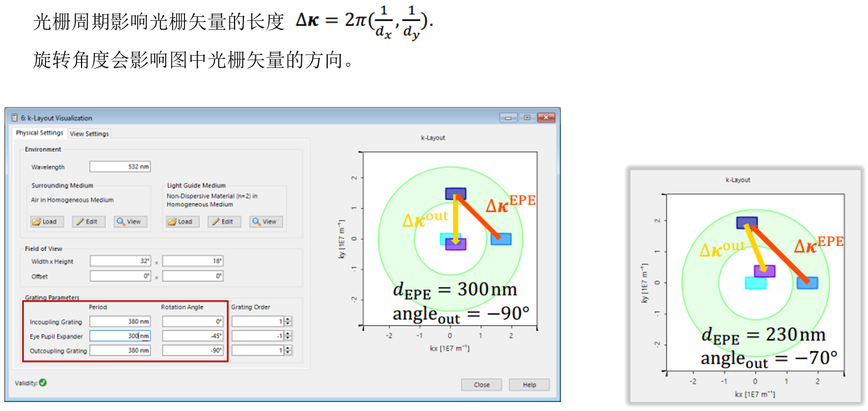The height and width of the screenshot is (411, 868).
Task: Switch to the View Settings tab
Action: (x=89, y=133)
